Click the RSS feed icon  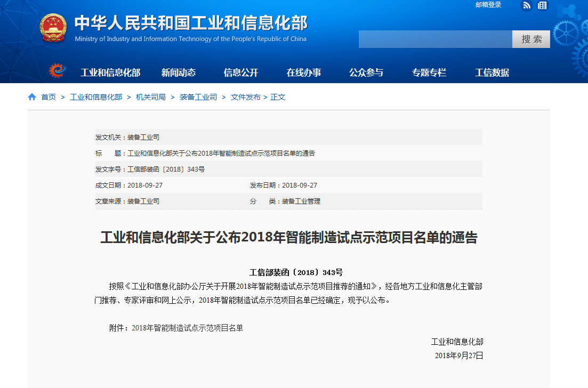coord(527,5)
